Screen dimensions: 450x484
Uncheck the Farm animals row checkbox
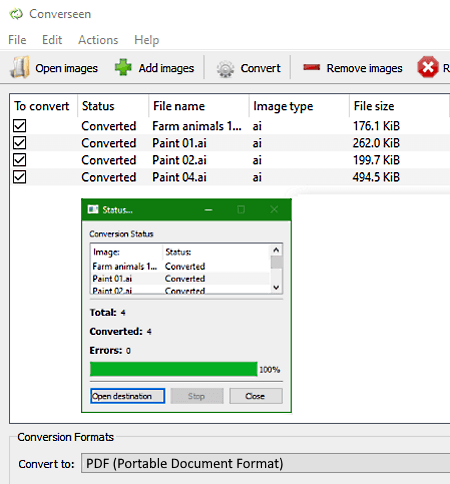[x=20, y=126]
